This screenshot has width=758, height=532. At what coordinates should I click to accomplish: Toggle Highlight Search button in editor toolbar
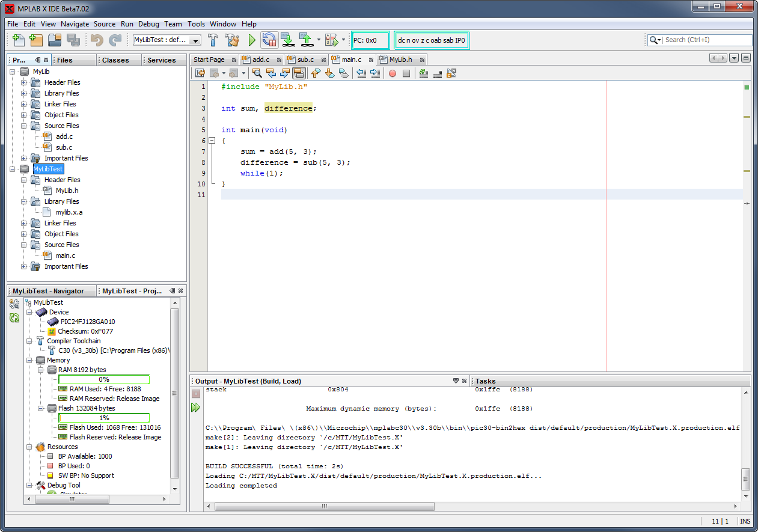[299, 73]
